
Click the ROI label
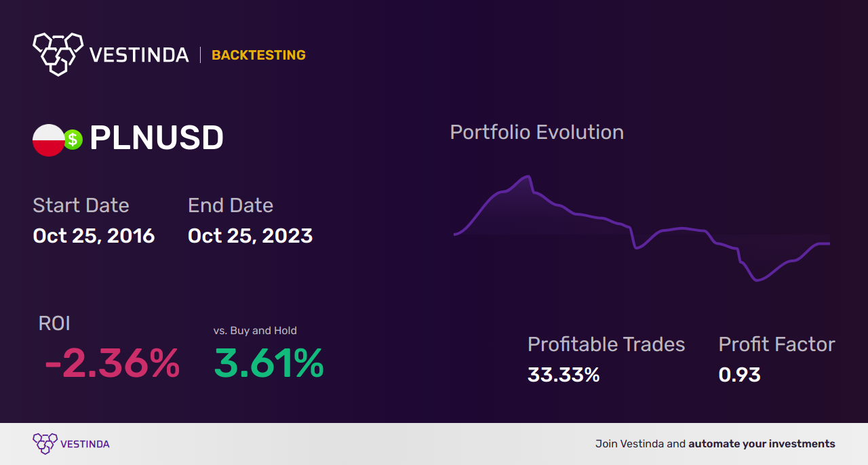tap(54, 323)
